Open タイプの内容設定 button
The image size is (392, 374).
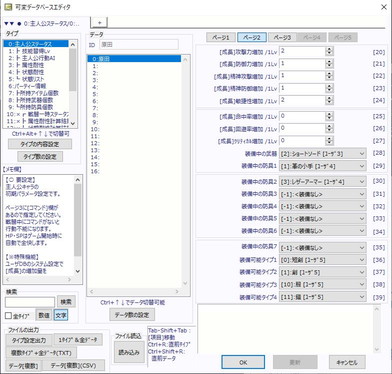click(x=40, y=144)
